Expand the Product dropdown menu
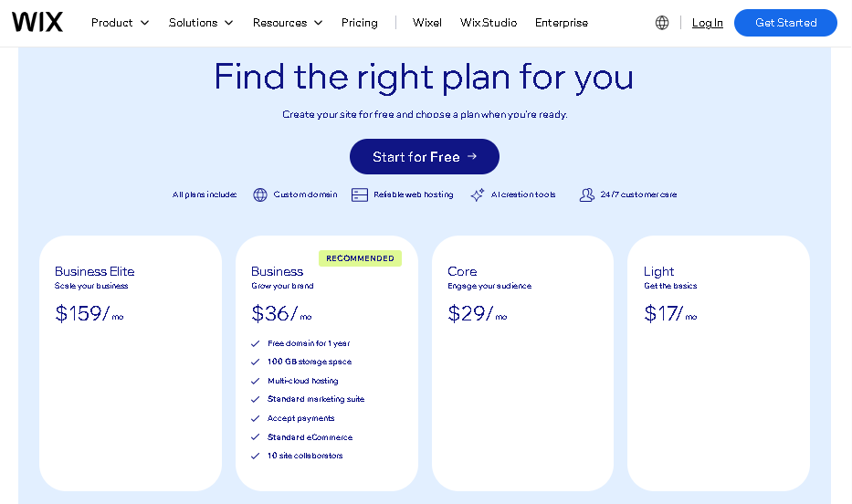This screenshot has width=852, height=504. click(x=121, y=23)
